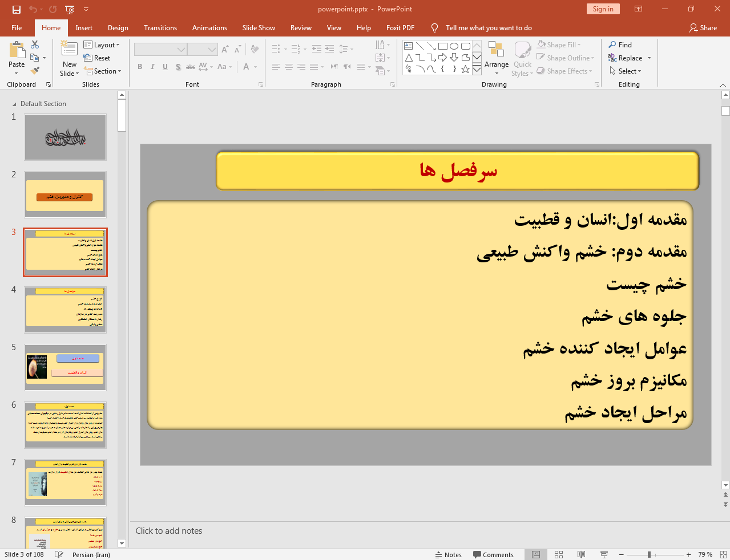This screenshot has height=560, width=730.
Task: Click the Clear All Formatting icon
Action: point(255,50)
